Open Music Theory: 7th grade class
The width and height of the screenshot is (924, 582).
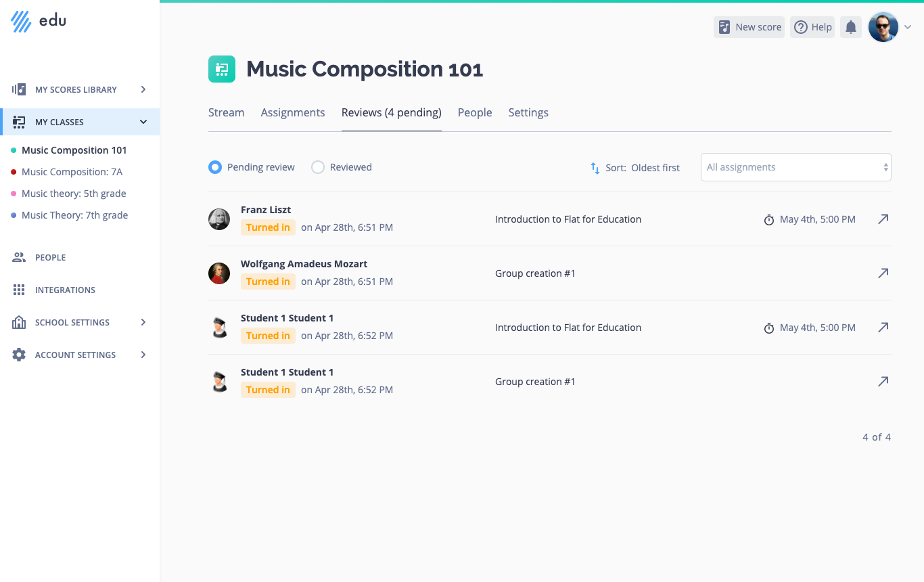pos(75,215)
